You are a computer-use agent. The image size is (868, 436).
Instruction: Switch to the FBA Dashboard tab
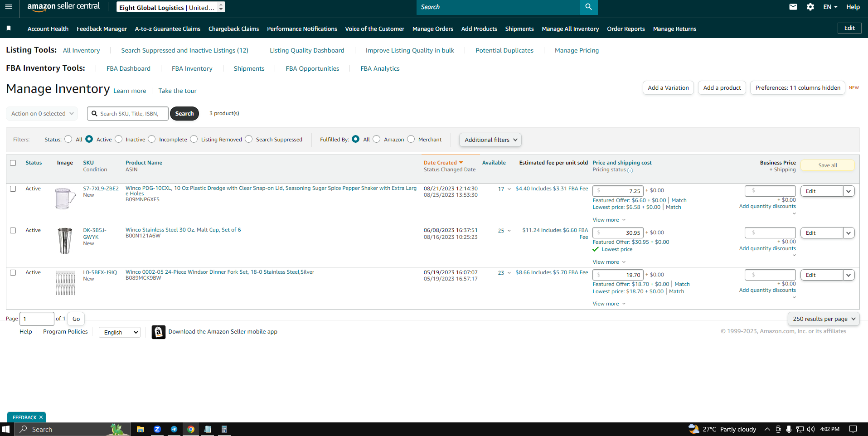pyautogui.click(x=129, y=68)
